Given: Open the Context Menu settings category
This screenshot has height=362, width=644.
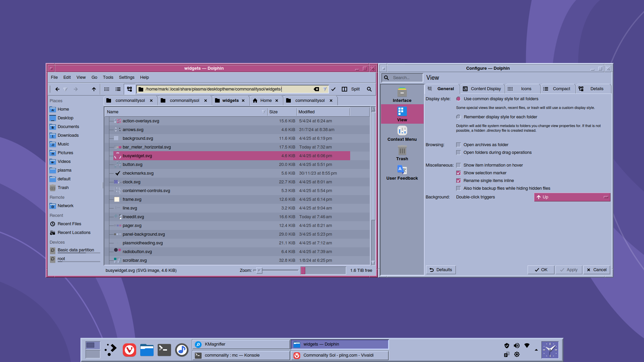Looking at the screenshot, I should click(x=402, y=134).
